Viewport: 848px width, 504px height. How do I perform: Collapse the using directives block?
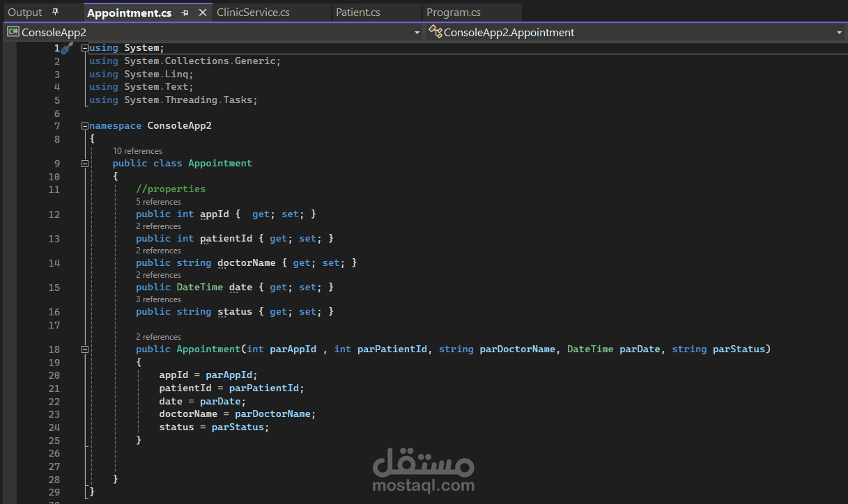(x=85, y=48)
